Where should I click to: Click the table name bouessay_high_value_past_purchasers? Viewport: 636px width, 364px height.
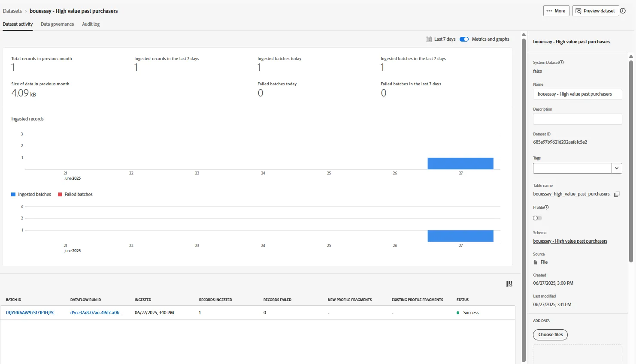571,194
